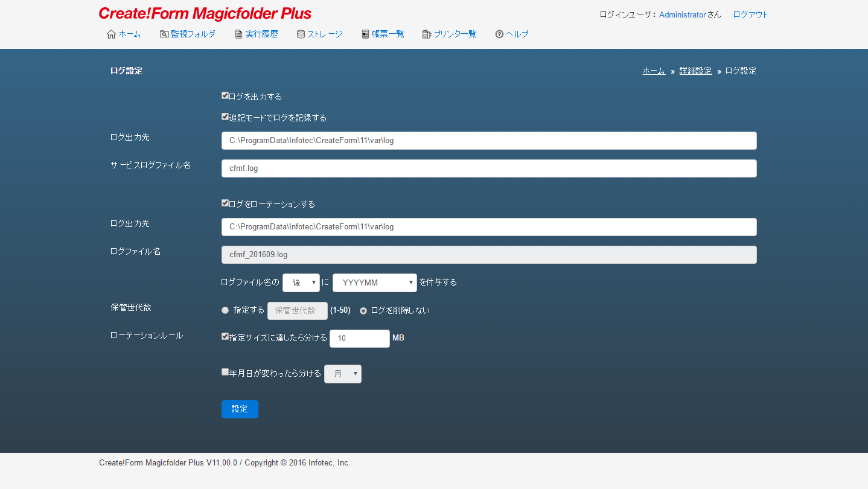
Task: Click the 監視フォルダ folder icon
Action: (164, 34)
